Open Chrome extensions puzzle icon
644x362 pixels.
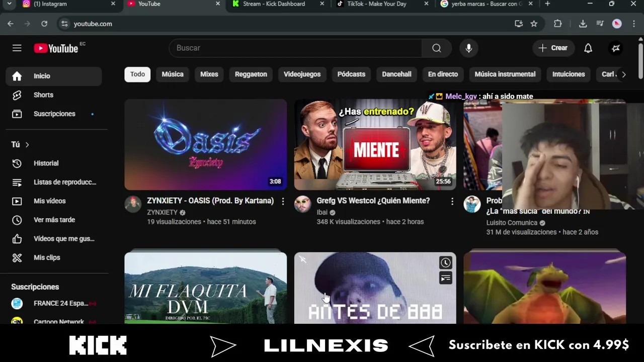(557, 24)
